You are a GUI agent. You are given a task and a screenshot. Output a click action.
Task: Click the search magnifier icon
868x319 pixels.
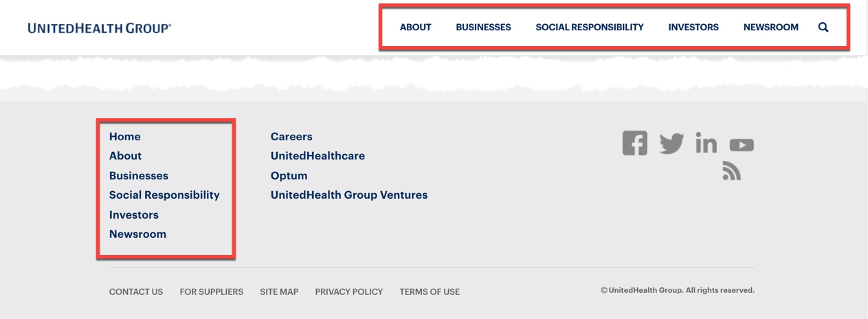(x=823, y=27)
